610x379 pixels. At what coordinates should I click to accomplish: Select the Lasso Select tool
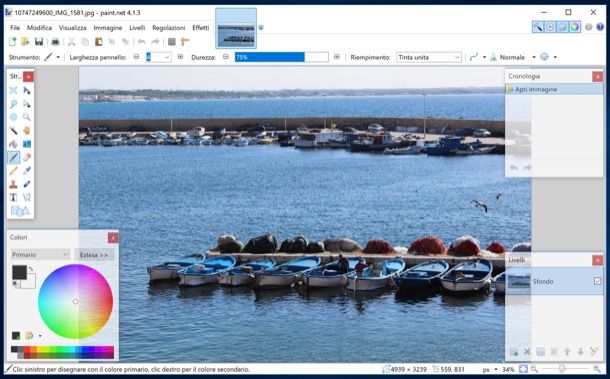[13, 104]
